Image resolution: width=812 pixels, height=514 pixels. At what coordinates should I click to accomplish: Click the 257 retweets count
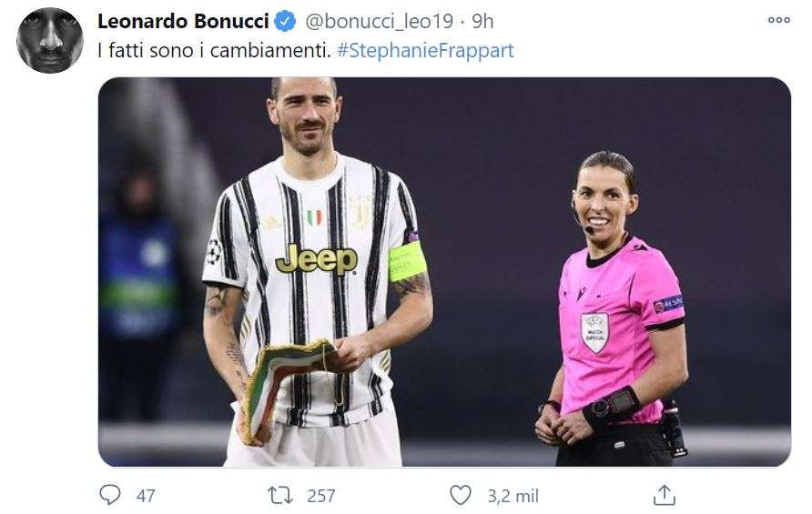(321, 496)
